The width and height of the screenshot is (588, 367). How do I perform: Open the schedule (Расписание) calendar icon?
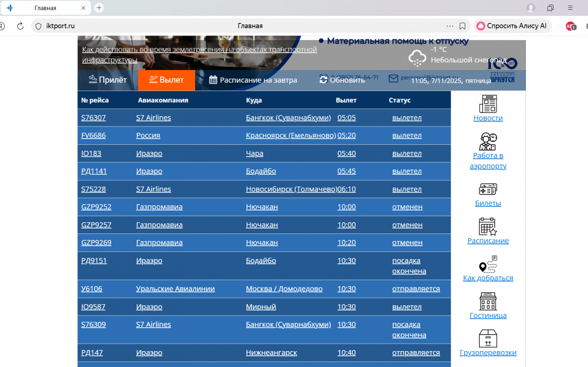point(488,226)
